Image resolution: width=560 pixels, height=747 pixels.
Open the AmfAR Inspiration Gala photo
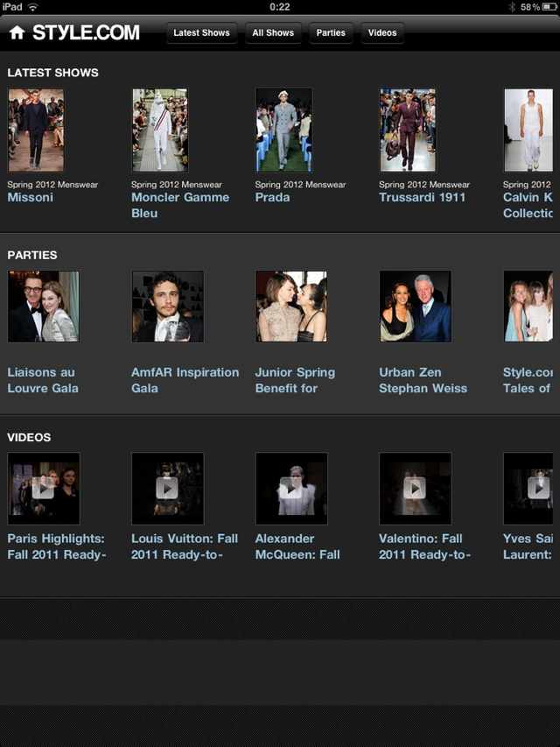[x=168, y=307]
